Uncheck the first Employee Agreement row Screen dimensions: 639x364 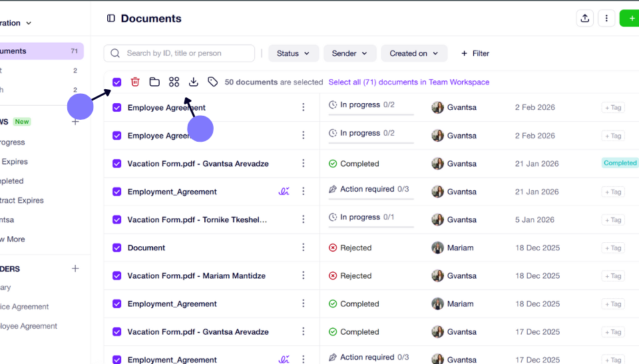117,108
